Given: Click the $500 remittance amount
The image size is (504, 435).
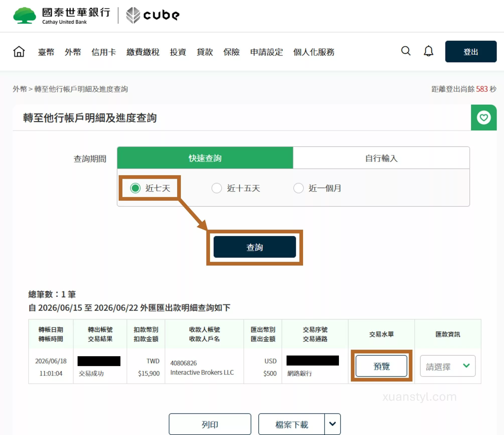Looking at the screenshot, I should click(270, 373).
